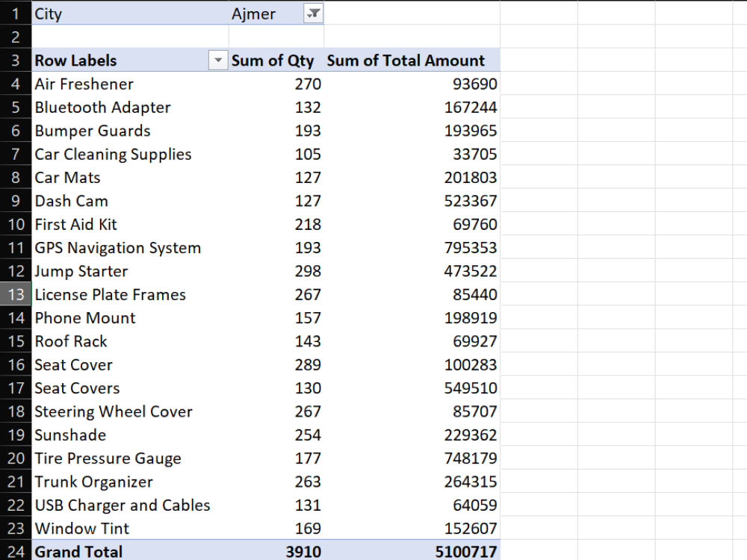Select row header 24

click(16, 552)
